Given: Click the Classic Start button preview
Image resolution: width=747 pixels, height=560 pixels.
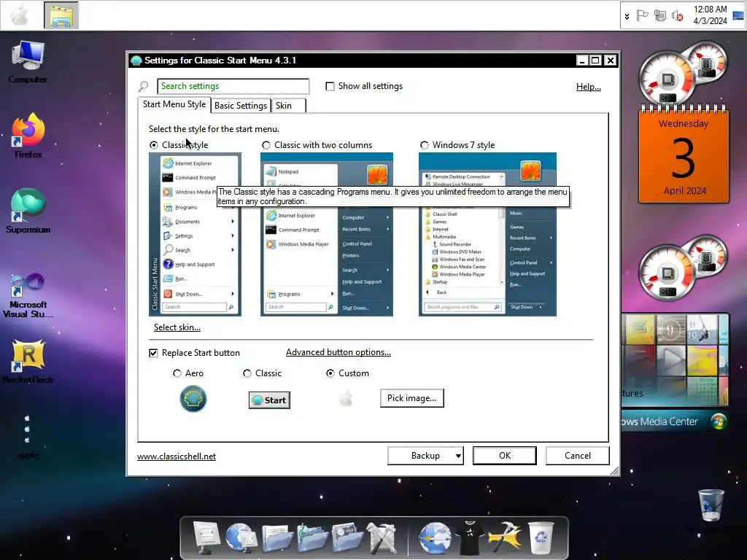Looking at the screenshot, I should point(269,400).
